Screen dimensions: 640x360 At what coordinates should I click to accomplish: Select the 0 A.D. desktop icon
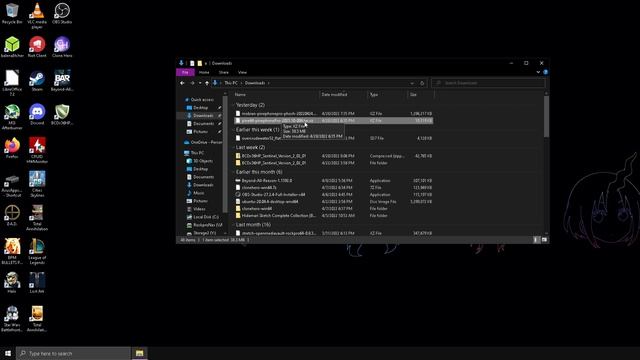[12, 216]
